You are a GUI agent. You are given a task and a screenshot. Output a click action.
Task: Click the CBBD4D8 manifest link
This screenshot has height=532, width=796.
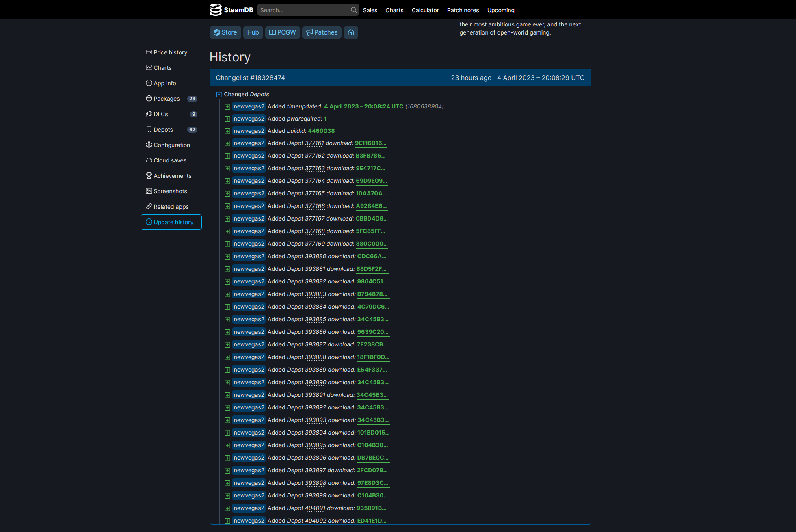[372, 218]
